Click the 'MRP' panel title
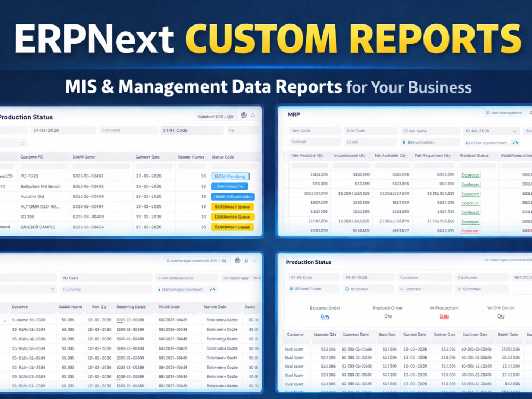The width and height of the screenshot is (532, 399). [x=294, y=115]
